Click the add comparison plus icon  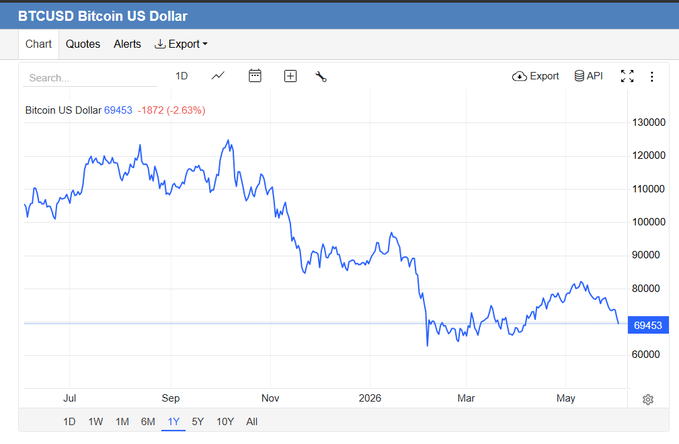(290, 76)
